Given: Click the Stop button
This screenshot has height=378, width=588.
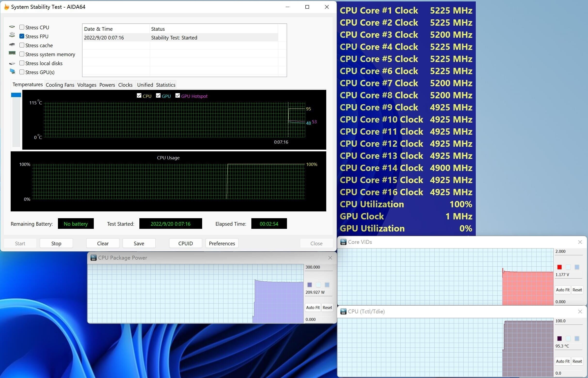Looking at the screenshot, I should (x=56, y=243).
